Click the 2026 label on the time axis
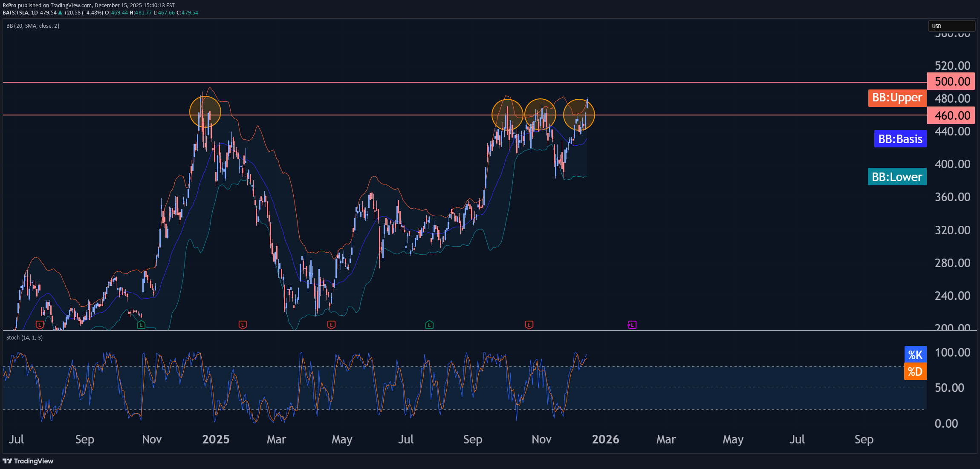Image resolution: width=980 pixels, height=469 pixels. point(605,439)
